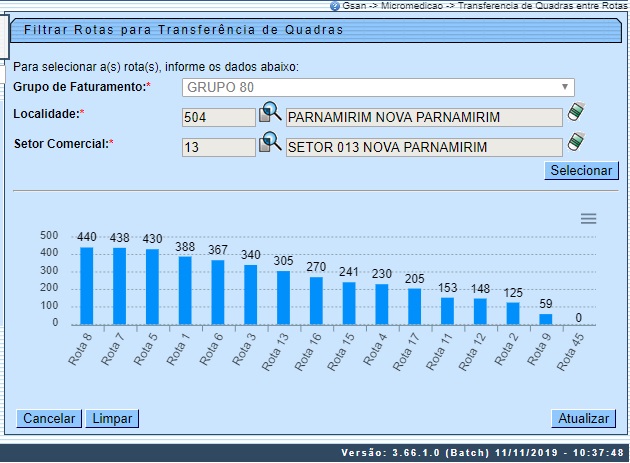Select the Rota 12 bar in chart

480,311
